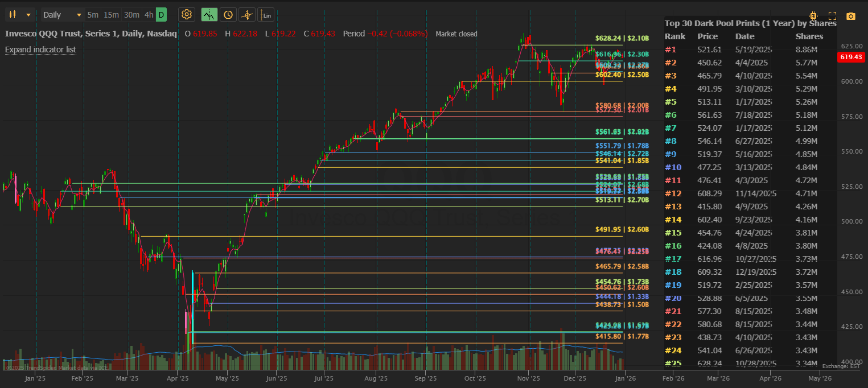Open chart settings gear icon
This screenshot has width=868, height=388.
point(187,14)
